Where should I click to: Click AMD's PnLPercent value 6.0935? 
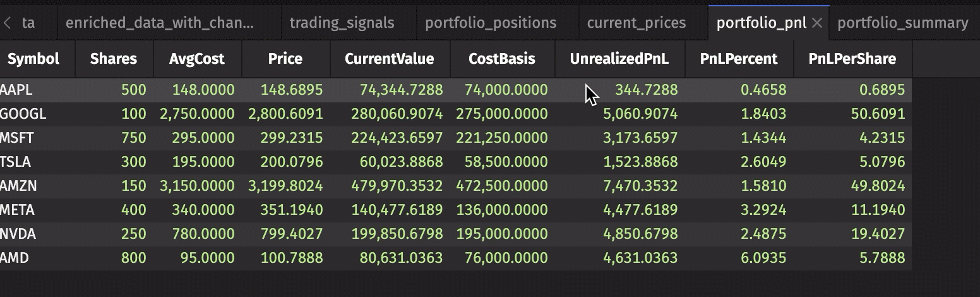(x=763, y=258)
